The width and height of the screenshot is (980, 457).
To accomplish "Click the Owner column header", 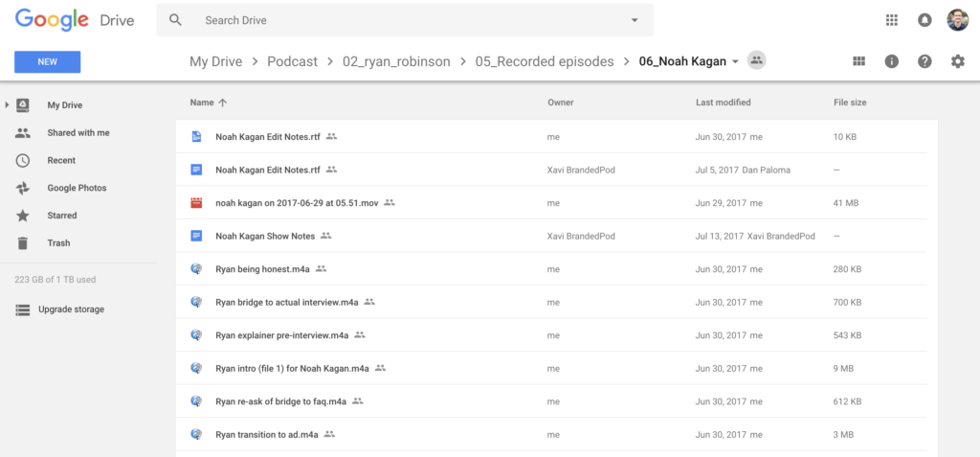I will (x=561, y=103).
